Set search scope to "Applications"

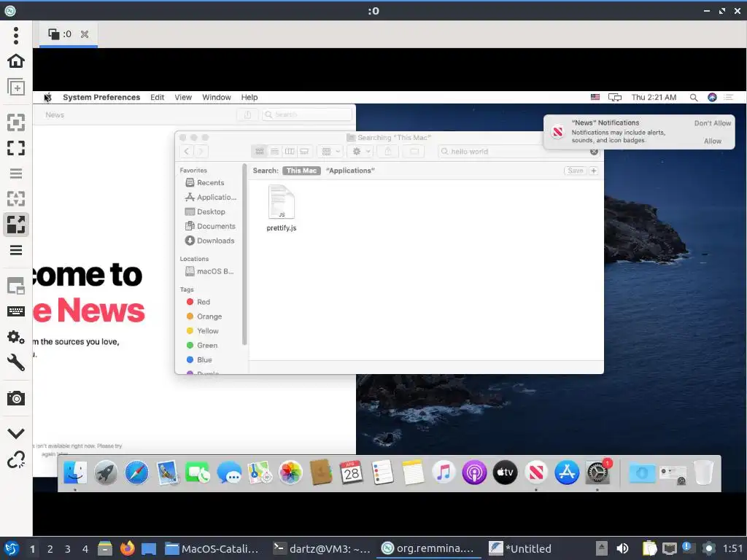[350, 171]
